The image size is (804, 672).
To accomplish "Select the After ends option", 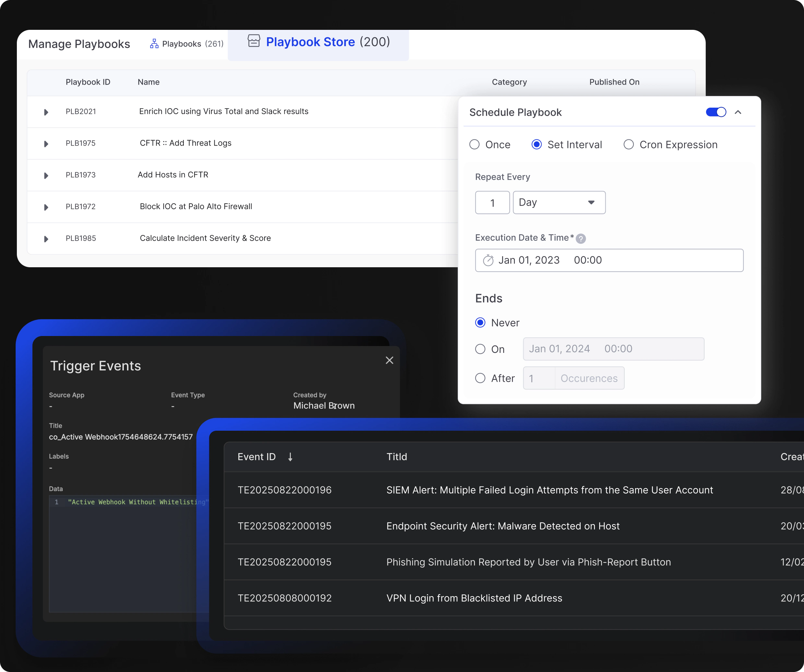I will [x=480, y=378].
